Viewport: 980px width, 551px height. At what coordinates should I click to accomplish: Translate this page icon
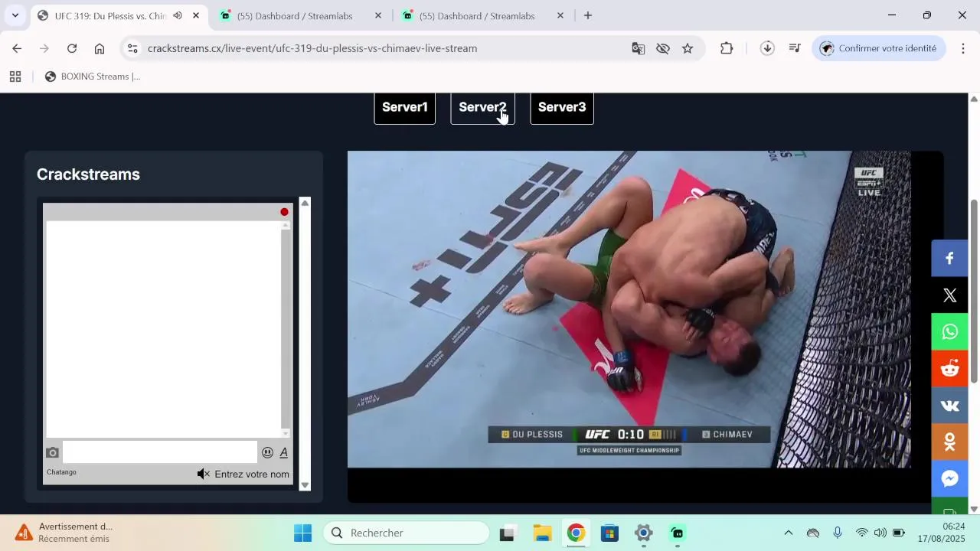coord(638,48)
